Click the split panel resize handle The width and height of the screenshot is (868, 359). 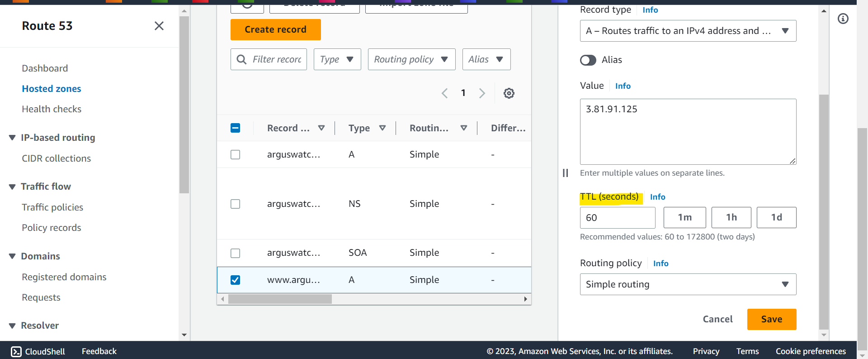[x=566, y=173]
